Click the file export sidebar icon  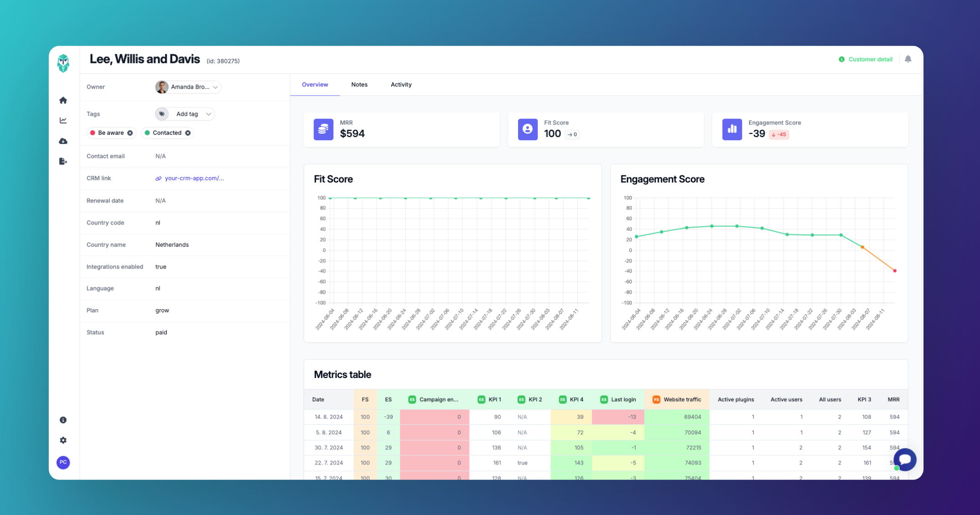[63, 161]
